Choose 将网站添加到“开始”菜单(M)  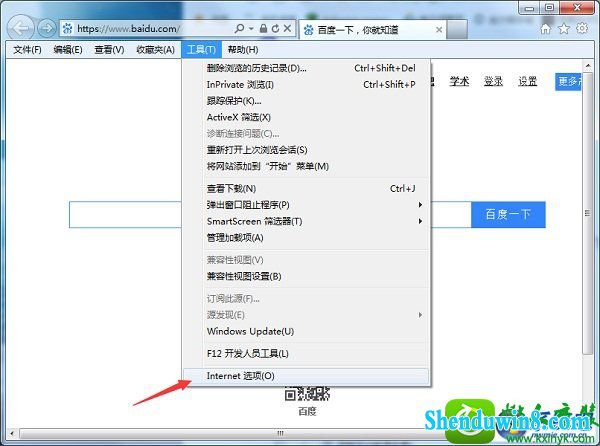pos(306,166)
